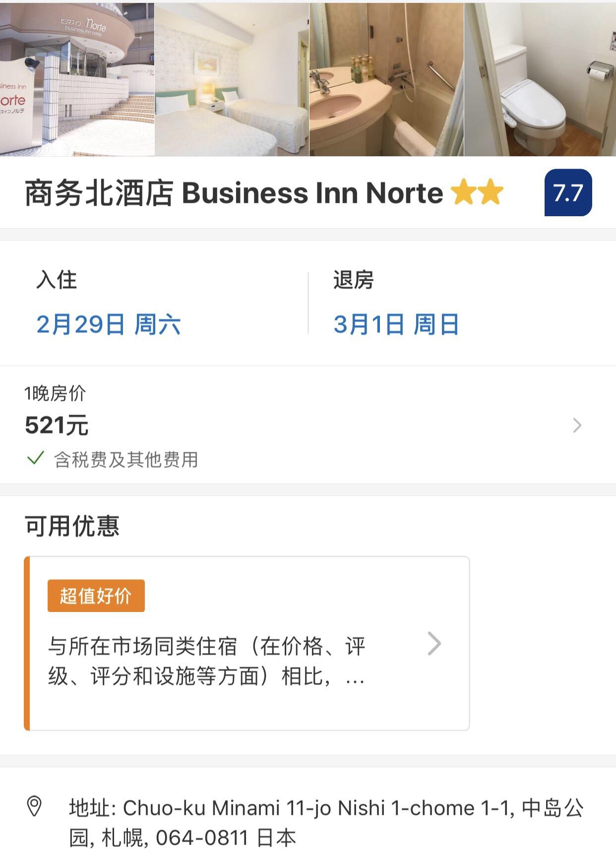The image size is (616, 858).
Task: Change check-in date 2月29日 周六
Action: (x=108, y=324)
